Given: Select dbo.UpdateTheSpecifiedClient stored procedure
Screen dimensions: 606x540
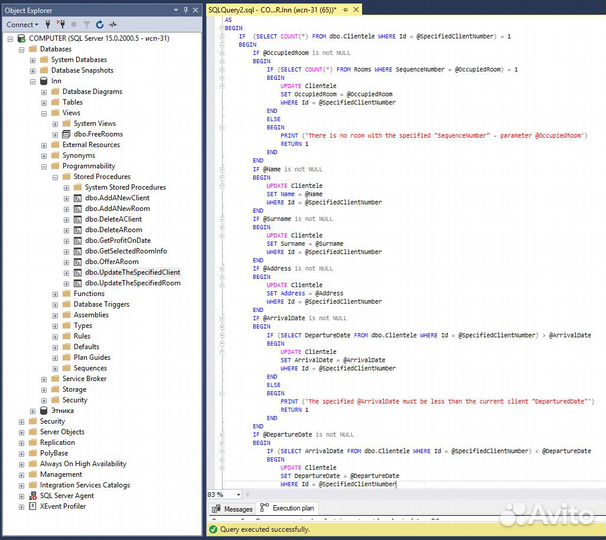Looking at the screenshot, I should [132, 272].
